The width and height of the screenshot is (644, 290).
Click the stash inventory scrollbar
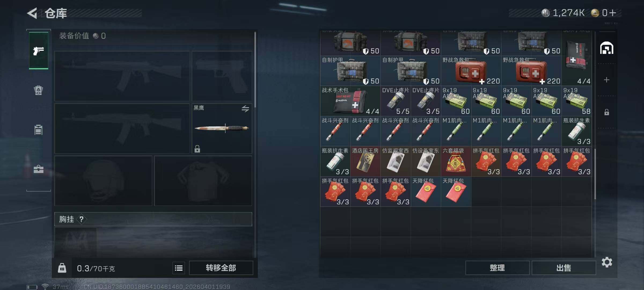point(595,174)
